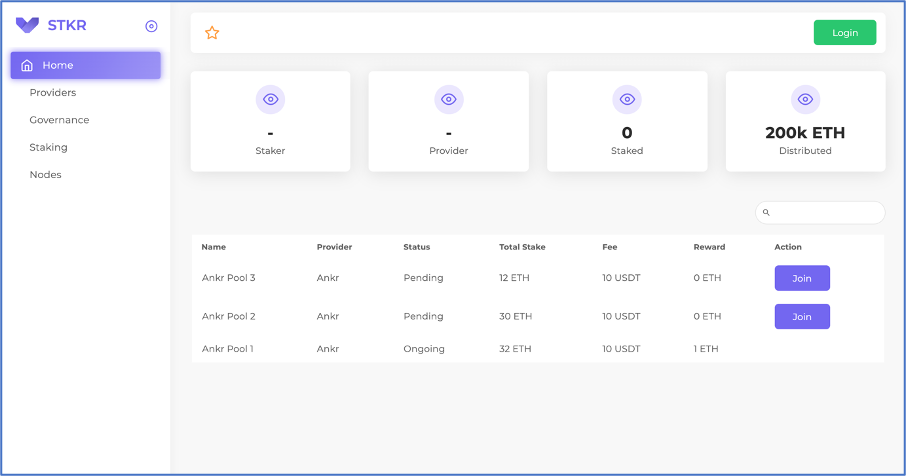Select the Ankr Pool 2 name cell
This screenshot has height=476, width=906.
coord(228,317)
